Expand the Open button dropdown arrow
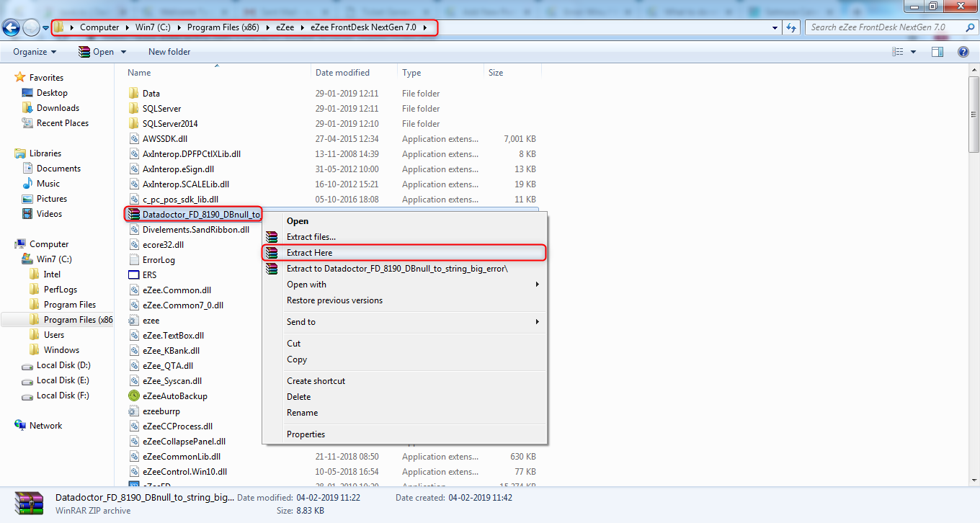 tap(123, 52)
